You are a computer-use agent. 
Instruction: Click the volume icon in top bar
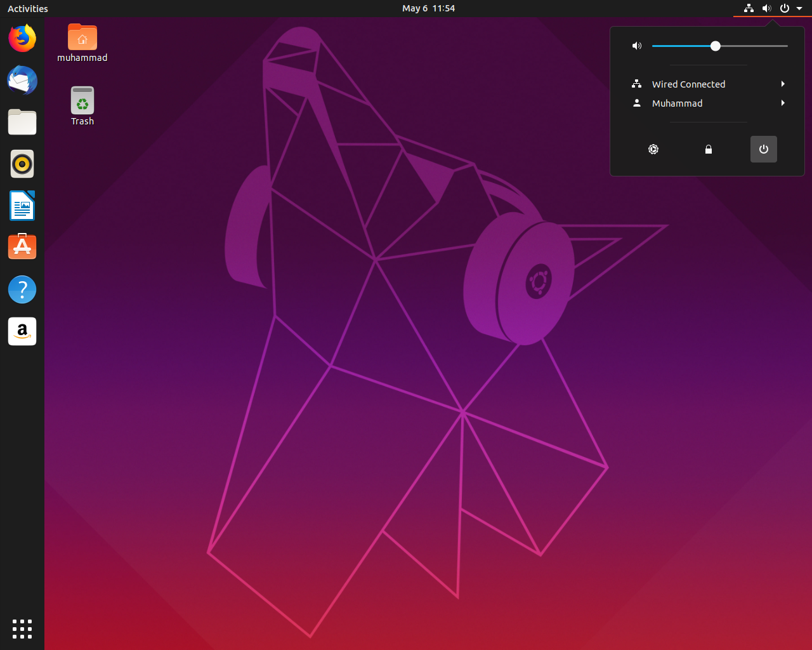pyautogui.click(x=767, y=8)
